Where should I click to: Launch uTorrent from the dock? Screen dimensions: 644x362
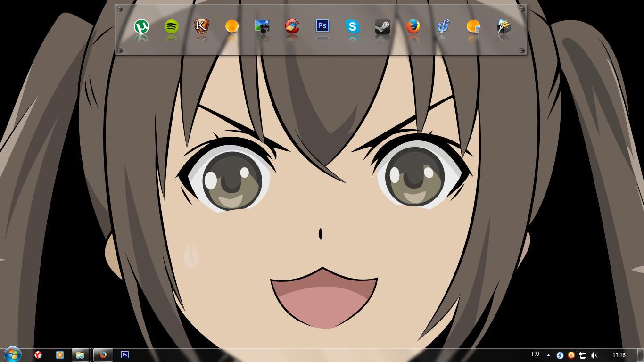click(141, 26)
